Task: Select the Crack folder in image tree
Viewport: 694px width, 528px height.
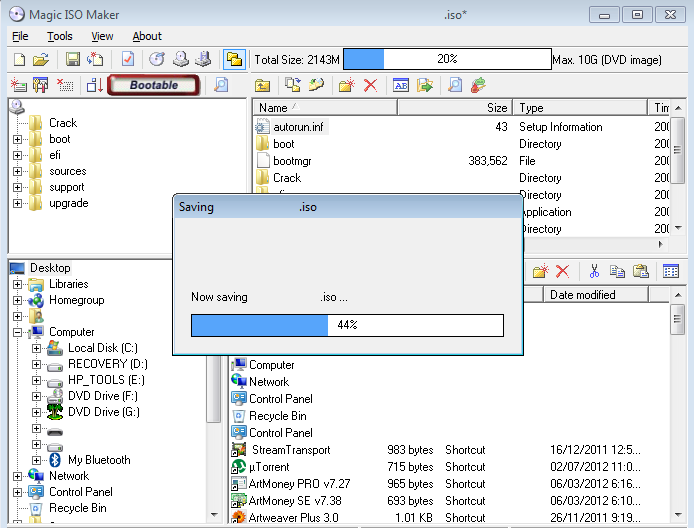Action: coord(63,123)
